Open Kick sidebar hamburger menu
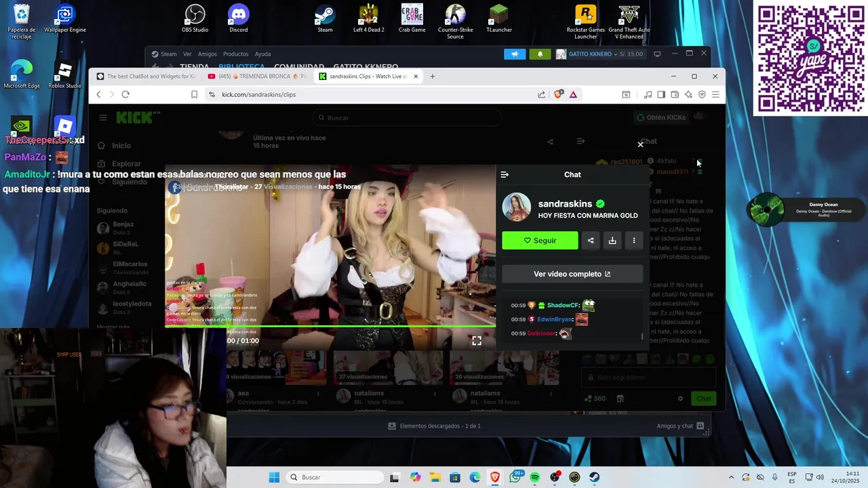The height and width of the screenshot is (488, 868). click(103, 118)
